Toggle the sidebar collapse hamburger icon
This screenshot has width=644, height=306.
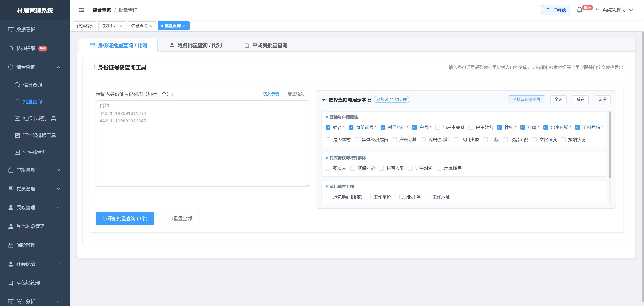tap(82, 10)
